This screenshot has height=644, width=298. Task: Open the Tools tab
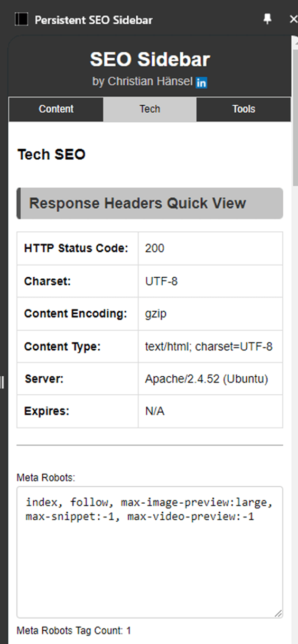pos(244,109)
